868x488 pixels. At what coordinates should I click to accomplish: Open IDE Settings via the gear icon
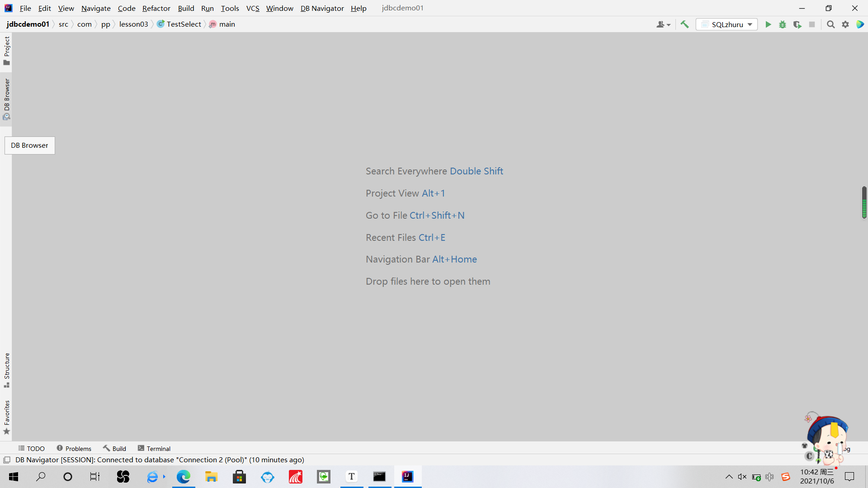[x=845, y=24]
